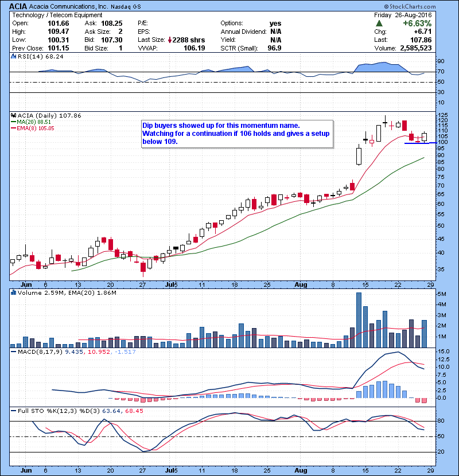459x476 pixels.
Task: Click the RSI value 68.24 text
Action: tap(55, 56)
